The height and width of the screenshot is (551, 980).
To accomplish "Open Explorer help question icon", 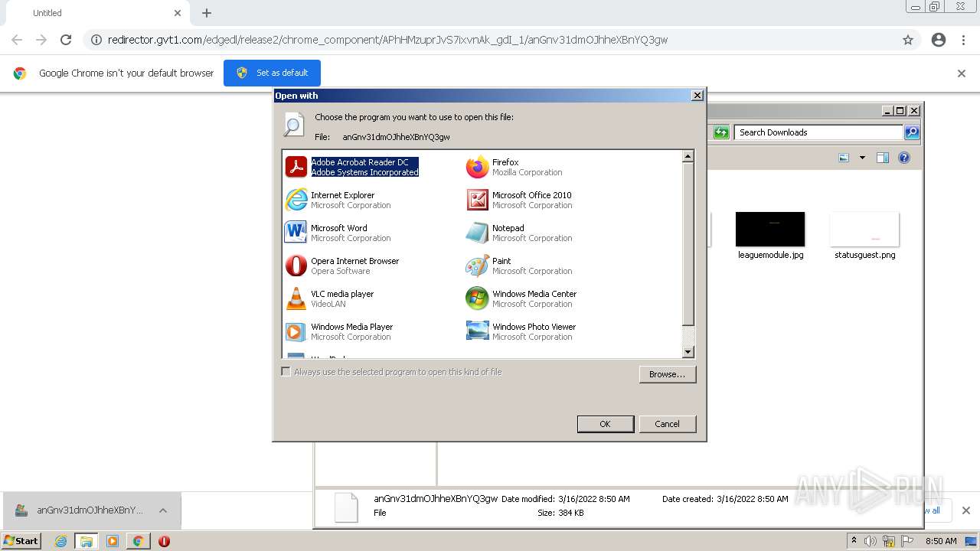I will click(904, 158).
